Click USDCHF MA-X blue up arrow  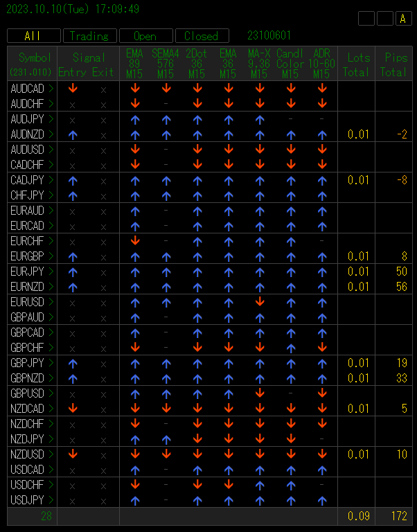pyautogui.click(x=260, y=486)
